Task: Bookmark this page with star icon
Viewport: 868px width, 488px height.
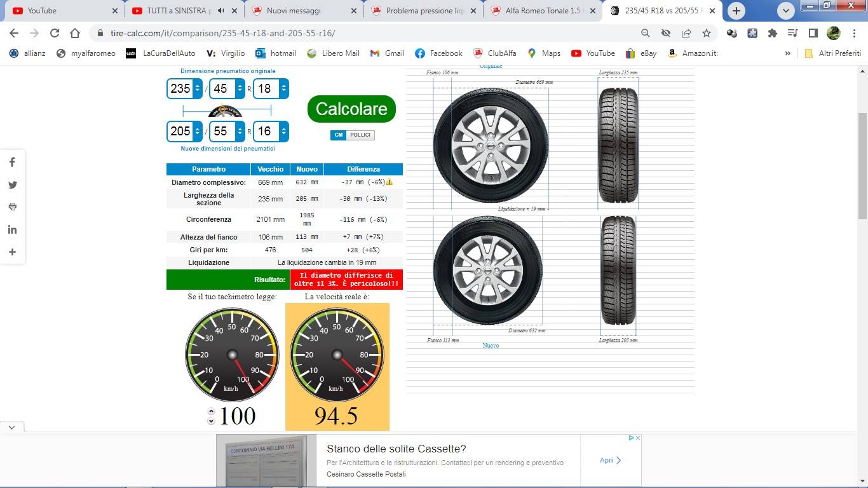Action: point(706,33)
